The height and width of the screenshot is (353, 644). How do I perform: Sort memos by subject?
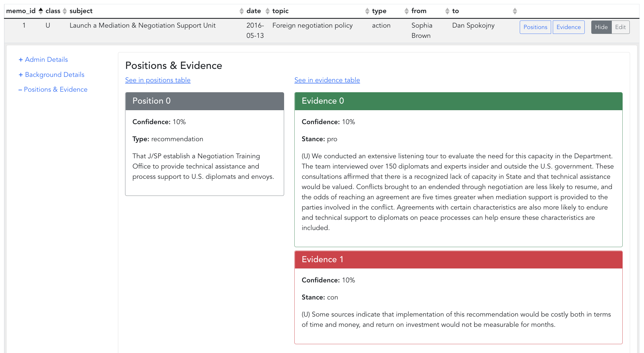pyautogui.click(x=242, y=11)
